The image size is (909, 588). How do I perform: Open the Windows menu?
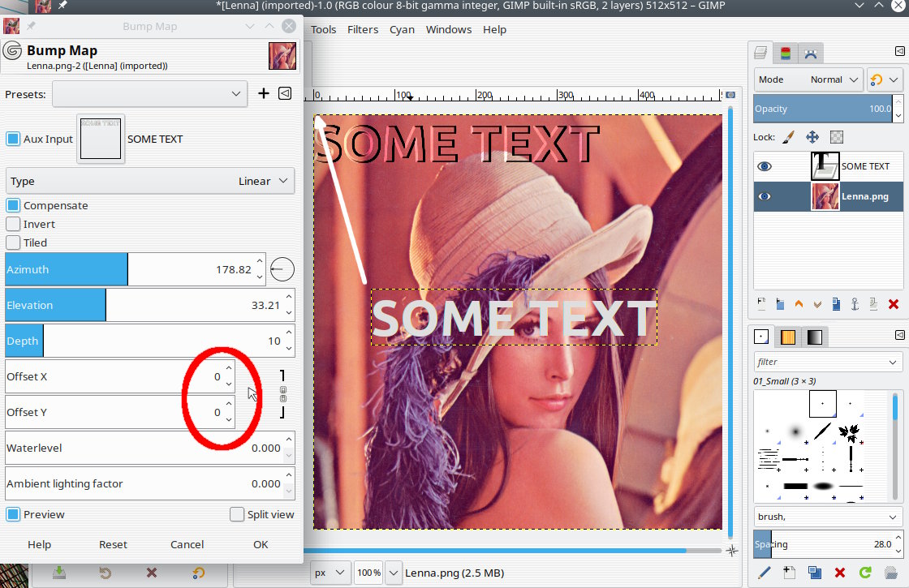point(449,29)
